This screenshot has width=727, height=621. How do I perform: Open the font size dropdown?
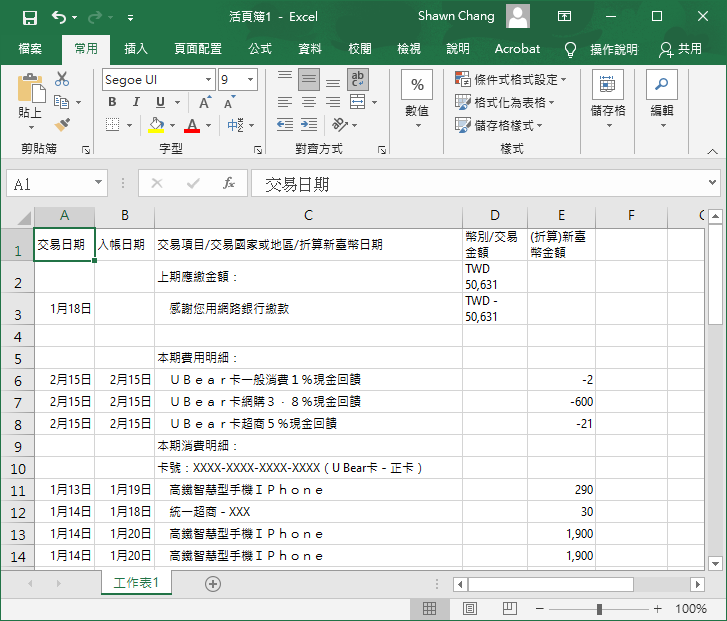pyautogui.click(x=250, y=80)
